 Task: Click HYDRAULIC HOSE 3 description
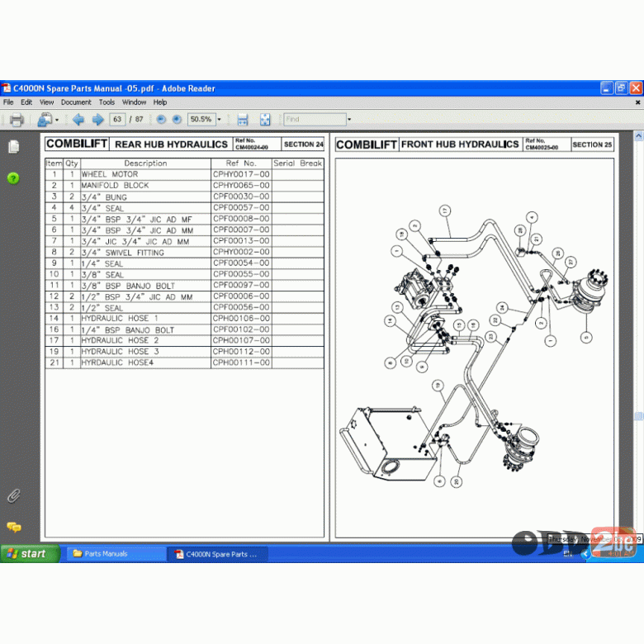click(x=120, y=352)
